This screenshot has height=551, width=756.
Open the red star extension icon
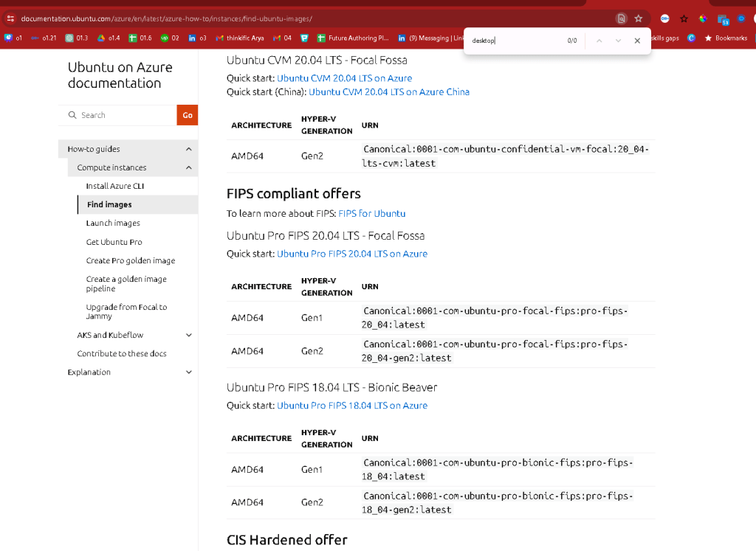tap(684, 18)
